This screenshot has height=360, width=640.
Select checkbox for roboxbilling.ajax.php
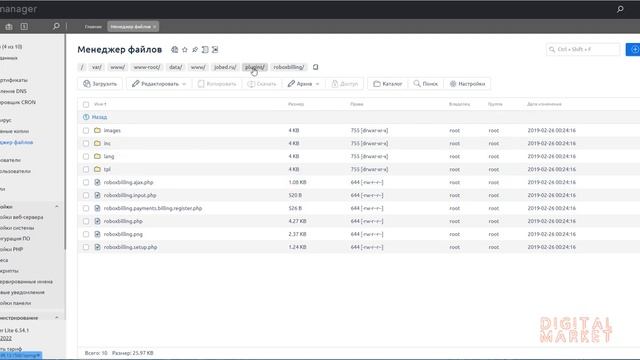(x=86, y=182)
